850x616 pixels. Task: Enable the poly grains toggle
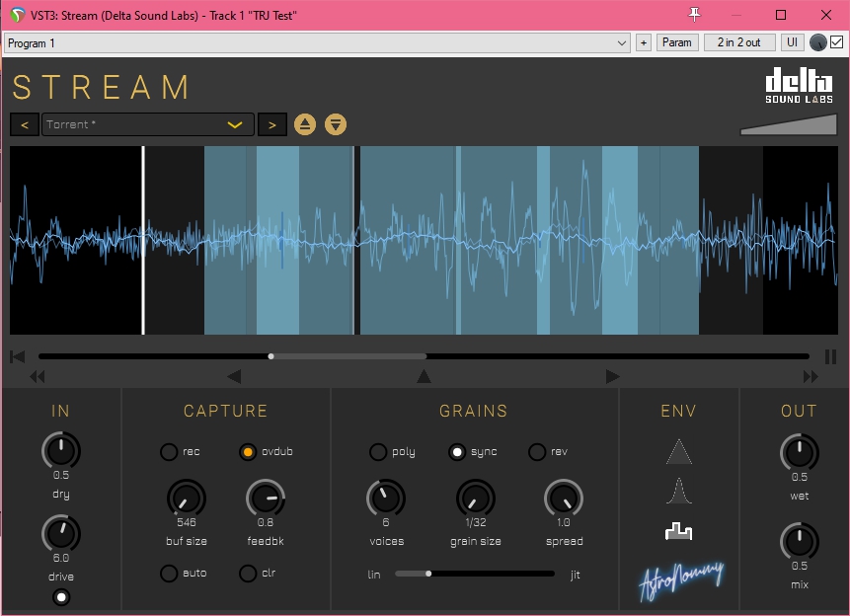tap(378, 452)
